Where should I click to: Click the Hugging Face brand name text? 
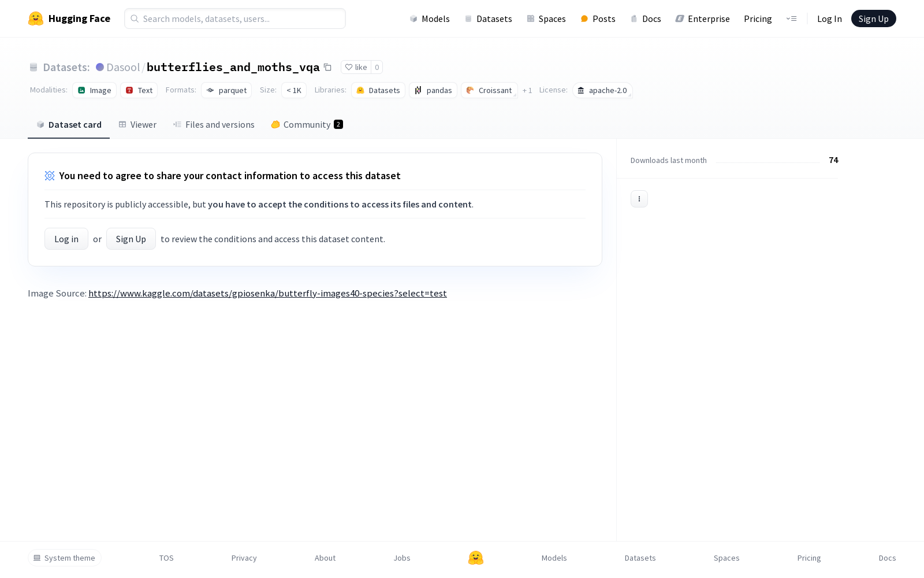[79, 18]
